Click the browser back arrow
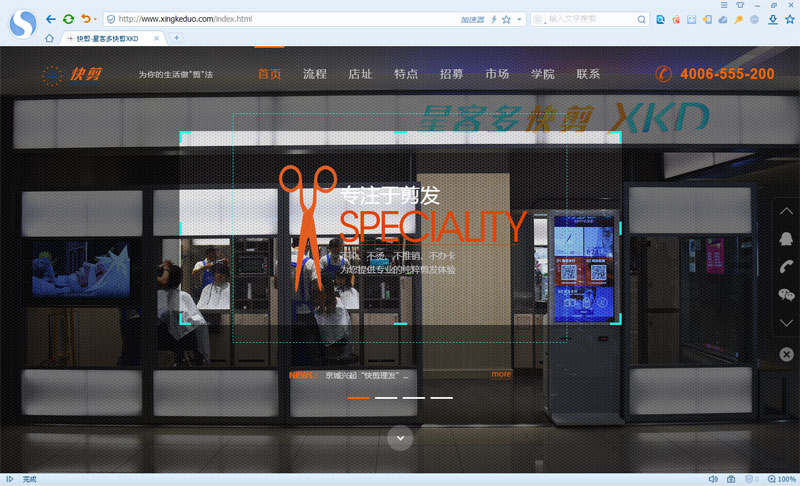The image size is (800, 486). point(51,19)
